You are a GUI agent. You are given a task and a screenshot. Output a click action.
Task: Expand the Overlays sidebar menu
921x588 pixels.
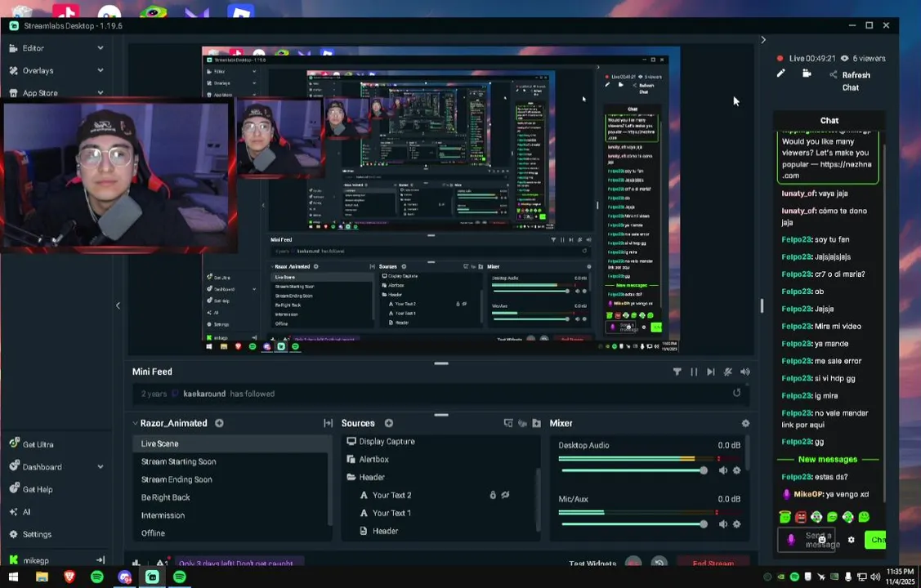[100, 70]
